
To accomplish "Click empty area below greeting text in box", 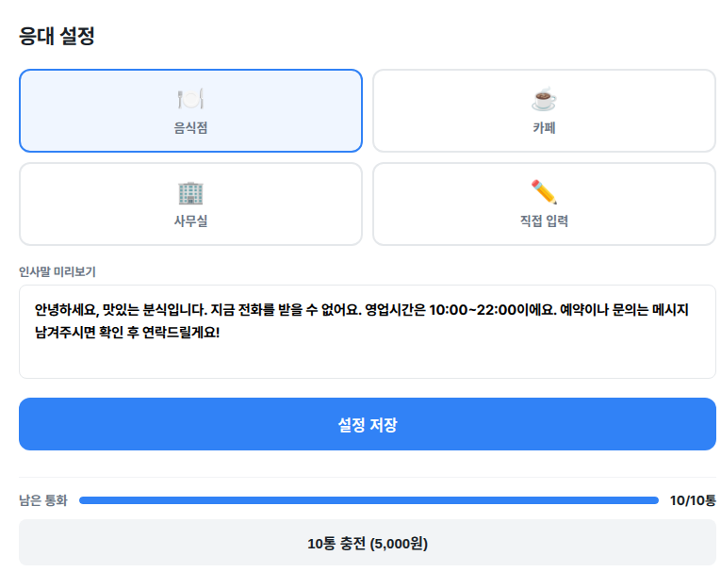I will coord(367,361).
